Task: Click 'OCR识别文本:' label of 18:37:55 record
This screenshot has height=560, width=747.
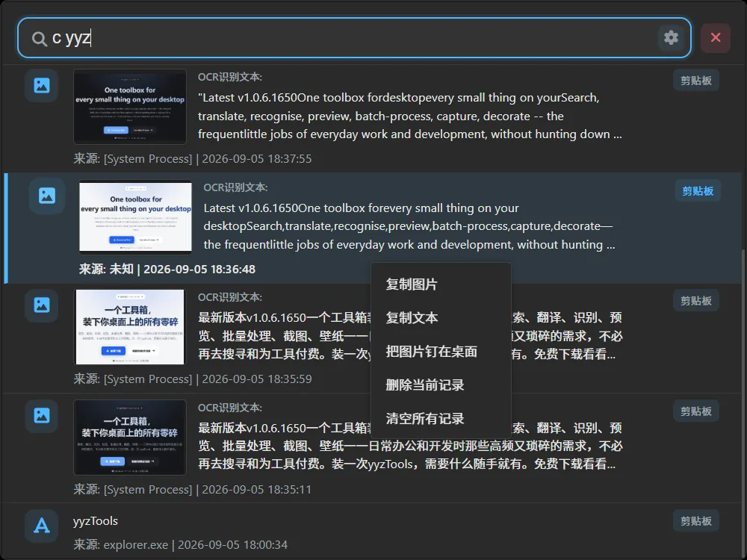Action: point(229,77)
